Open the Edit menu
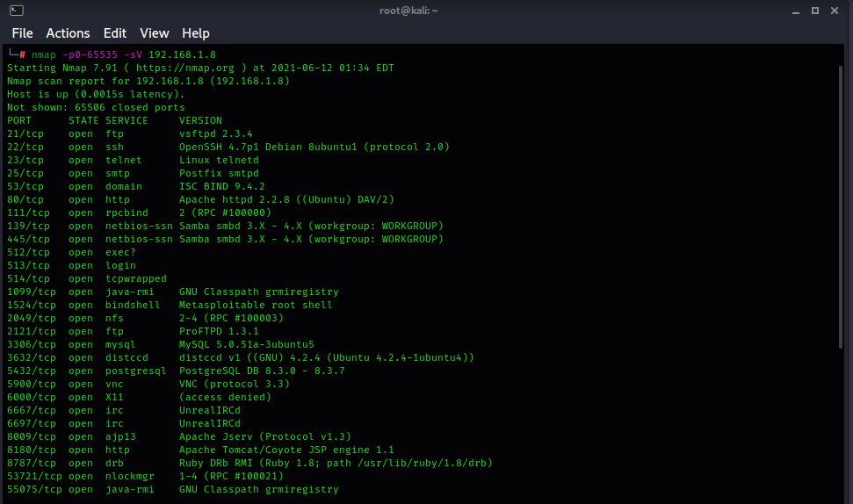Viewport: 853px width, 504px height. pyautogui.click(x=115, y=33)
